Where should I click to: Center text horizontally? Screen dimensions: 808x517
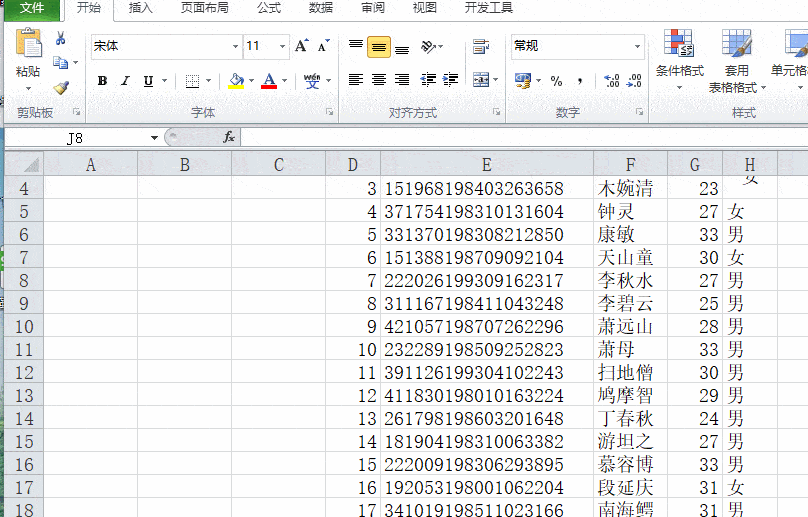pos(379,79)
